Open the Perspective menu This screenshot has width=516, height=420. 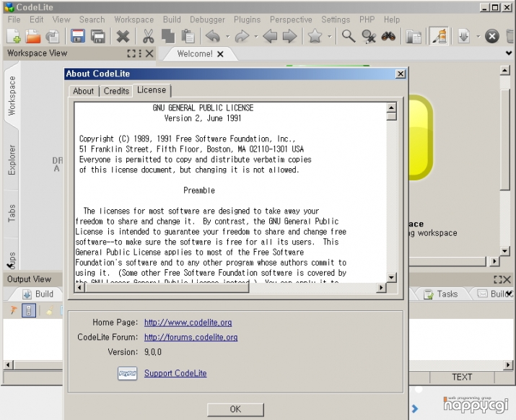[x=291, y=19]
